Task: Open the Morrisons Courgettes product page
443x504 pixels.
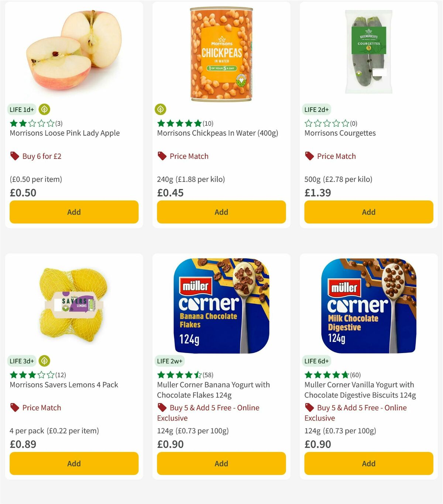Action: coord(340,133)
